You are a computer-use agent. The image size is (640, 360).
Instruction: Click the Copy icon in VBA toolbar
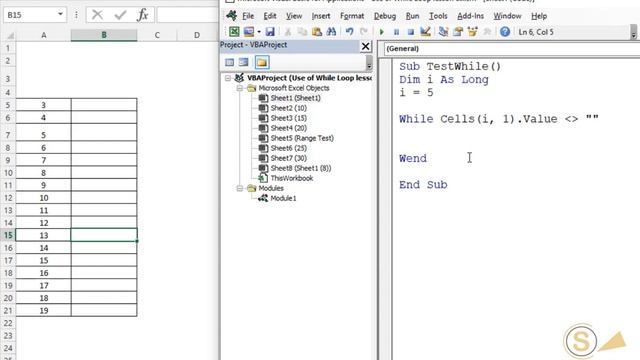pos(302,31)
